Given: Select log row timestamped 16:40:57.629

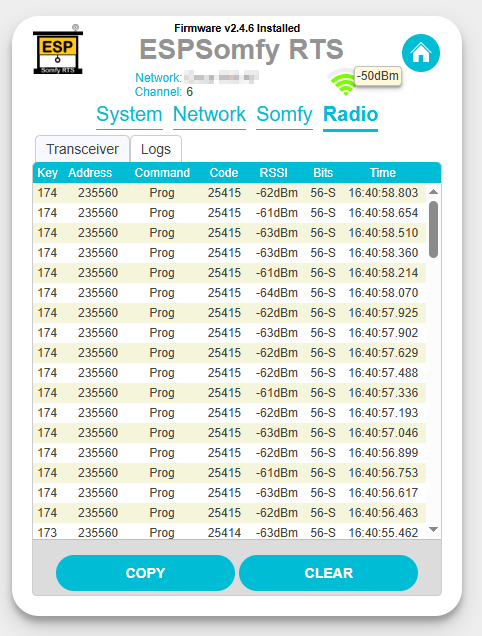Looking at the screenshot, I should pos(230,353).
